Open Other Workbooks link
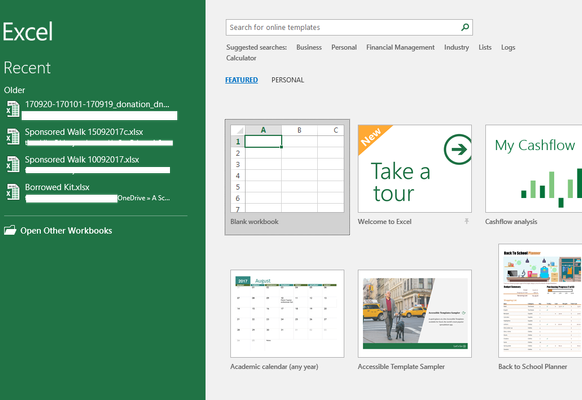This screenshot has height=400, width=582. (66, 230)
